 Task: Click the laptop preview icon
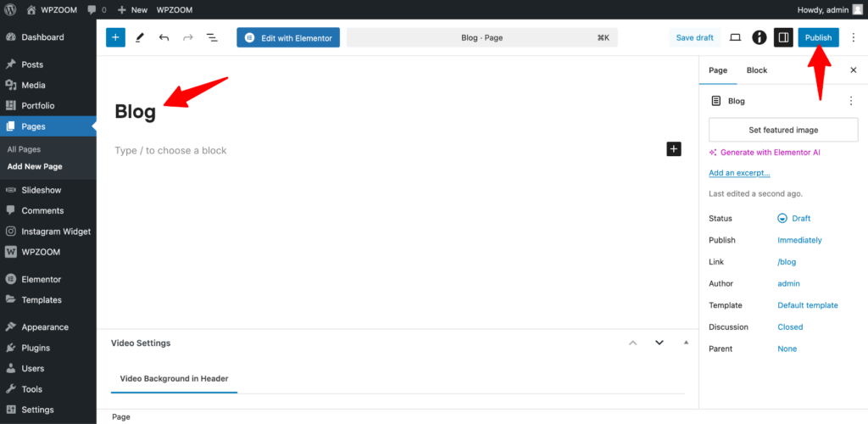(x=735, y=37)
